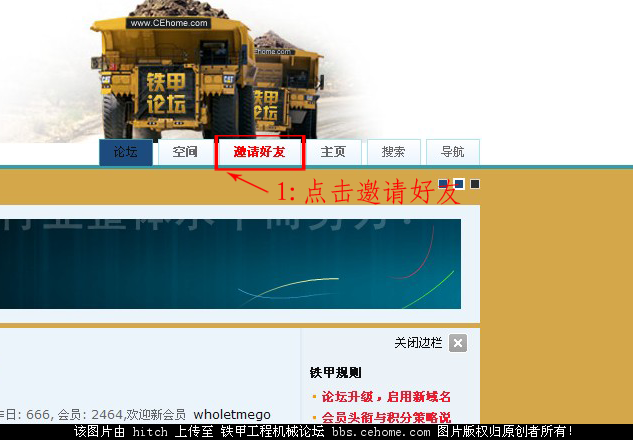Open link 会员头衔与积分策略说
Viewport: 633px width, 440px height.
(x=386, y=417)
